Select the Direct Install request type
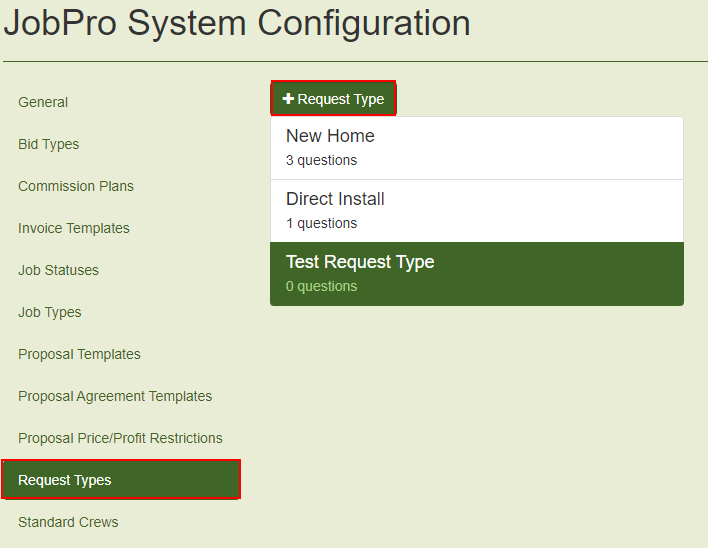The image size is (708, 548). tap(477, 211)
